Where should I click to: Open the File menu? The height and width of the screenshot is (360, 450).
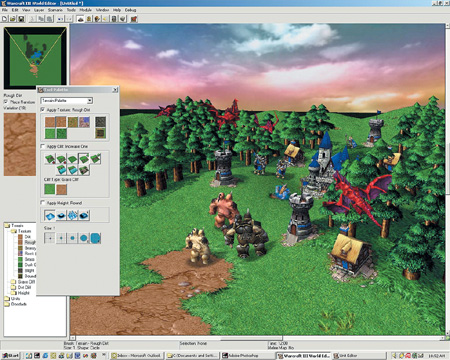[x=5, y=10]
